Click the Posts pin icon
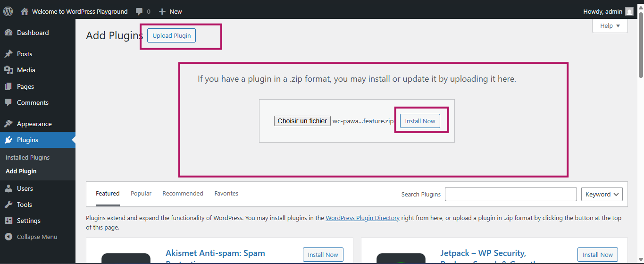 click(8, 54)
